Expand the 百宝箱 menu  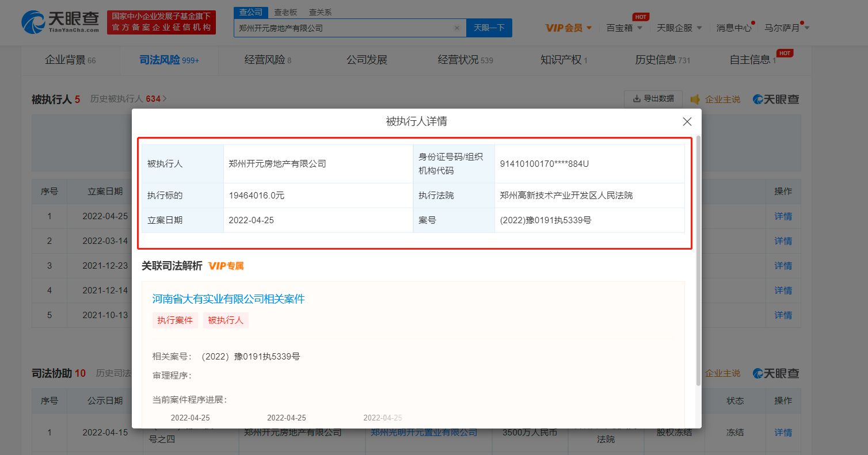[x=624, y=28]
